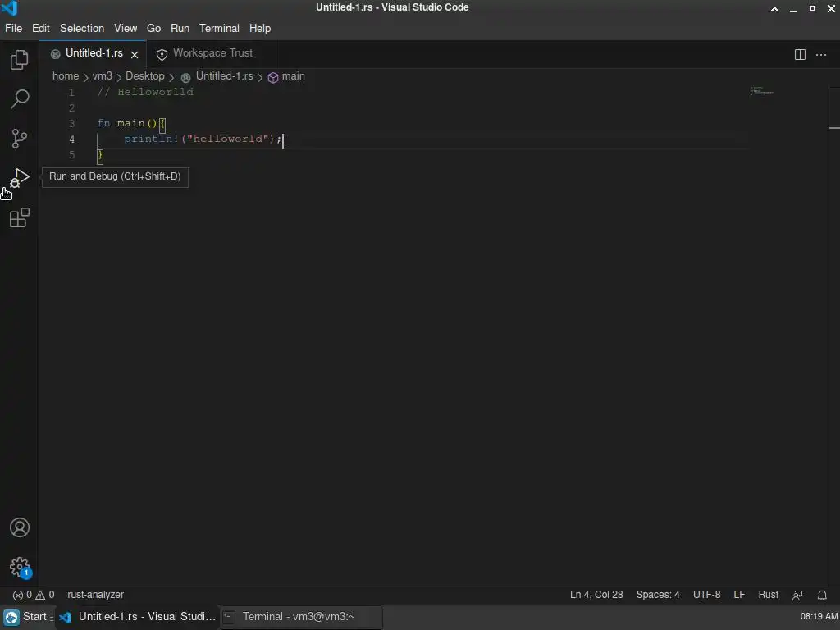This screenshot has width=840, height=630.
Task: Open the Search view icon
Action: tap(20, 99)
